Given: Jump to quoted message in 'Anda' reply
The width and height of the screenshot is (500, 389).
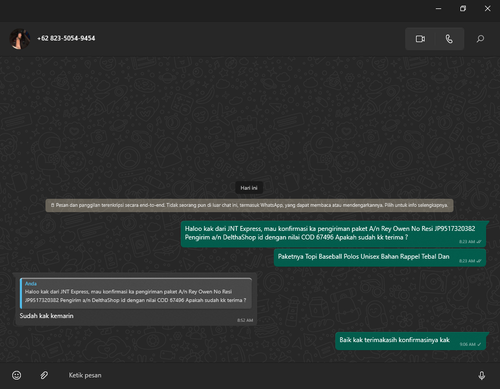Looking at the screenshot, I should [x=136, y=293].
